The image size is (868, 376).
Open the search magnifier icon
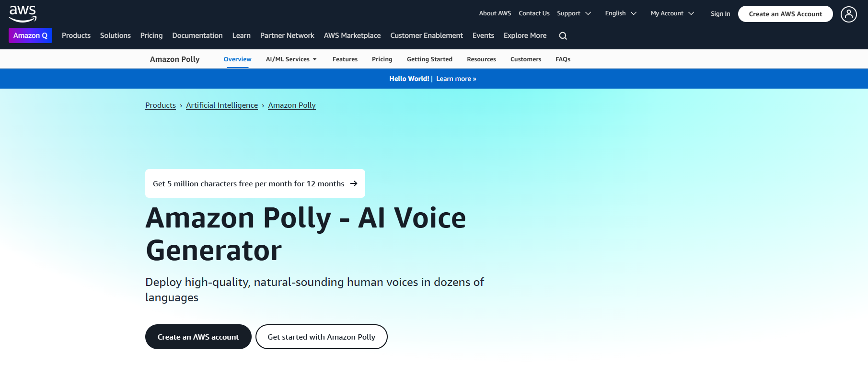[563, 36]
